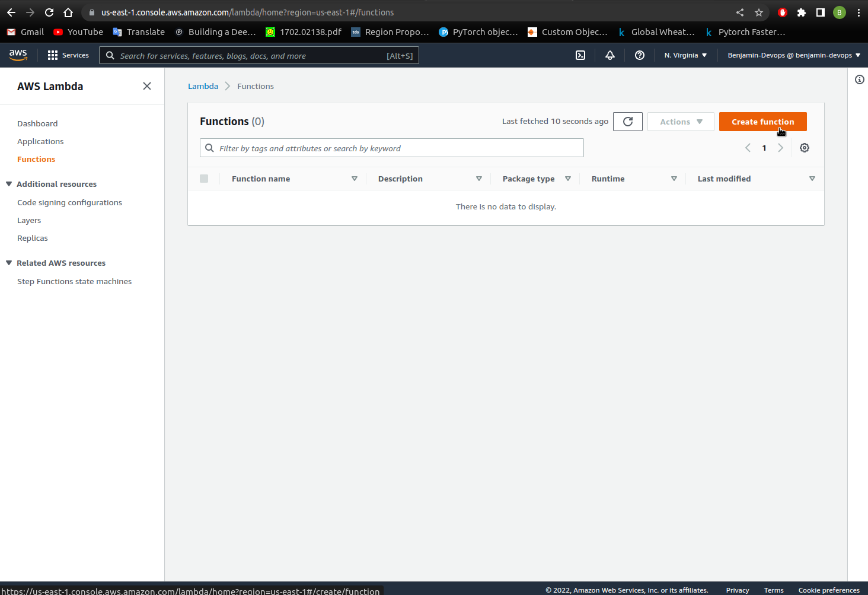The width and height of the screenshot is (868, 595).
Task: Sort by Runtime column arrow
Action: (674, 179)
